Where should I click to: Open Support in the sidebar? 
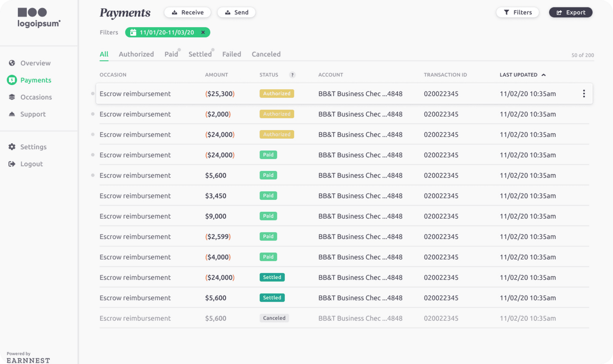point(33,114)
